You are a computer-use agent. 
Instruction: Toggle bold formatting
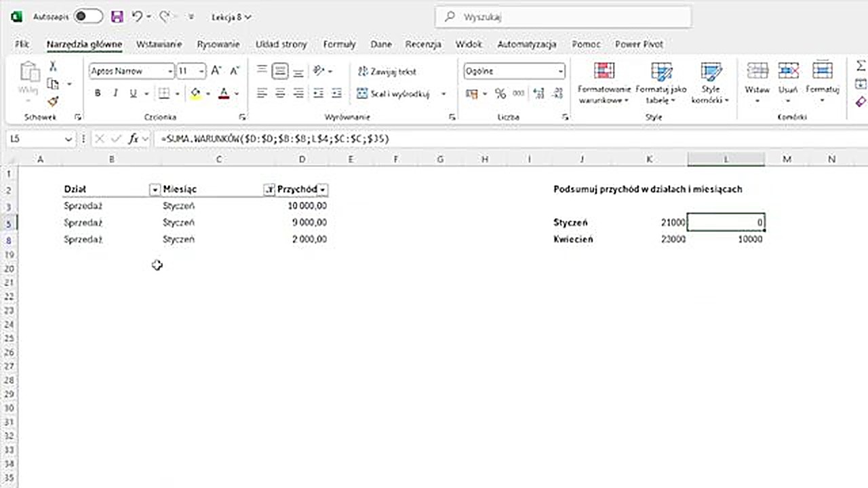pos(98,94)
